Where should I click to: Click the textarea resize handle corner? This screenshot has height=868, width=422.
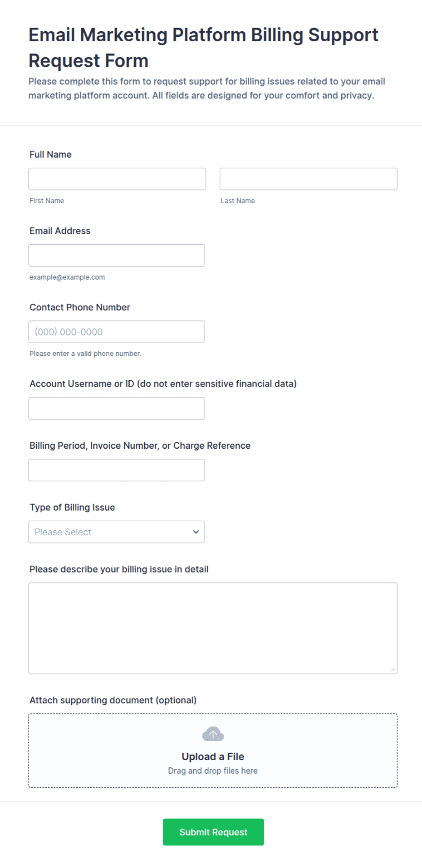point(393,669)
